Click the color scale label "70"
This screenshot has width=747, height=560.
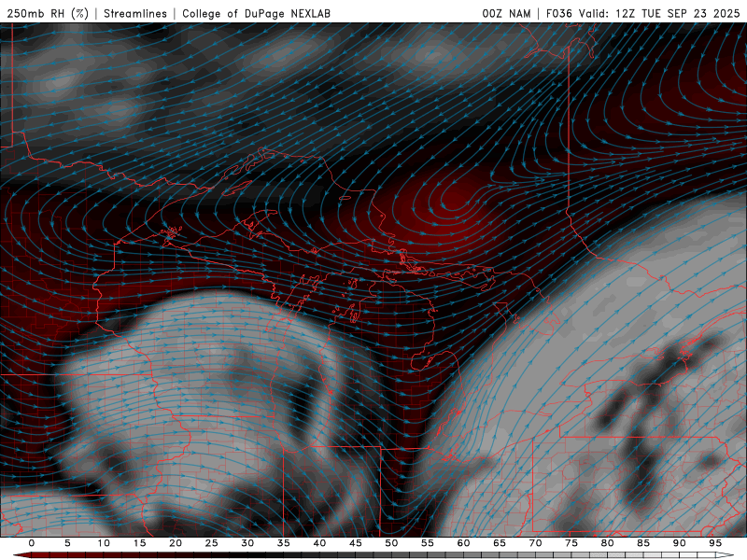click(x=535, y=543)
